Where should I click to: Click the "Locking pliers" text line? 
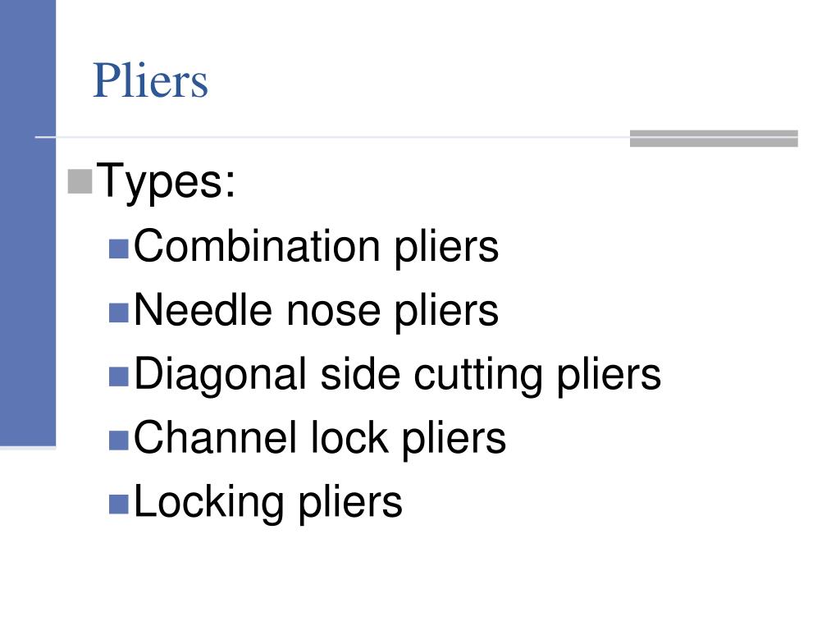pyautogui.click(x=268, y=503)
